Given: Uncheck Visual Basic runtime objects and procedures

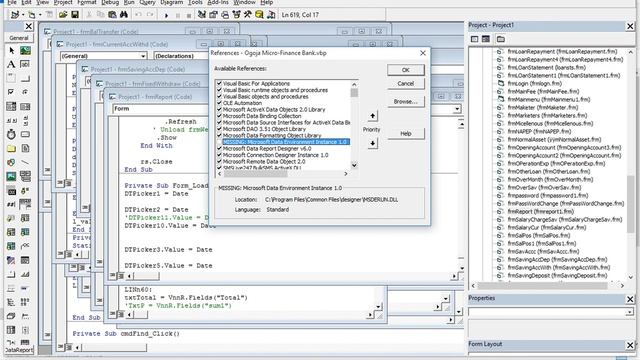Looking at the screenshot, I should [219, 90].
